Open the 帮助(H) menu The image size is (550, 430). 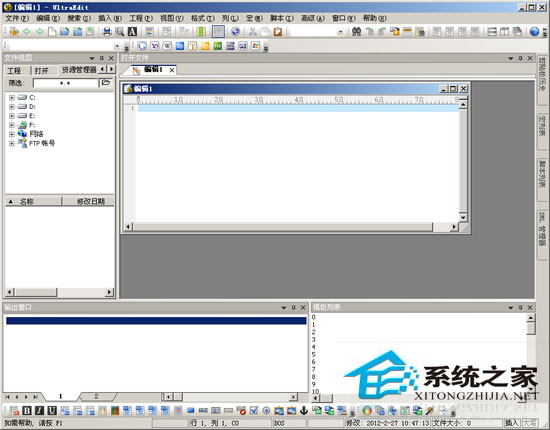pyautogui.click(x=375, y=18)
